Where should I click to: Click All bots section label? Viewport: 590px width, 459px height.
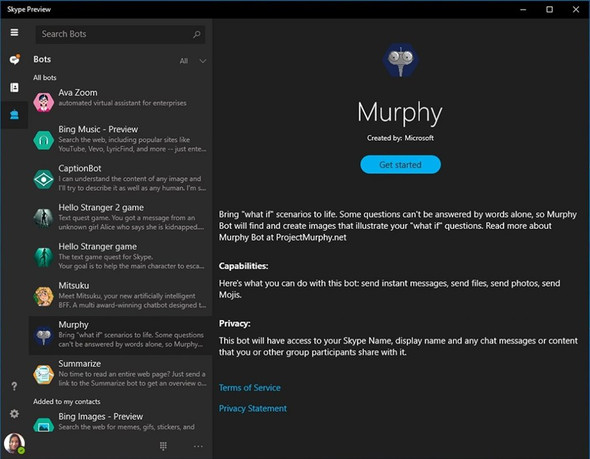pyautogui.click(x=44, y=78)
